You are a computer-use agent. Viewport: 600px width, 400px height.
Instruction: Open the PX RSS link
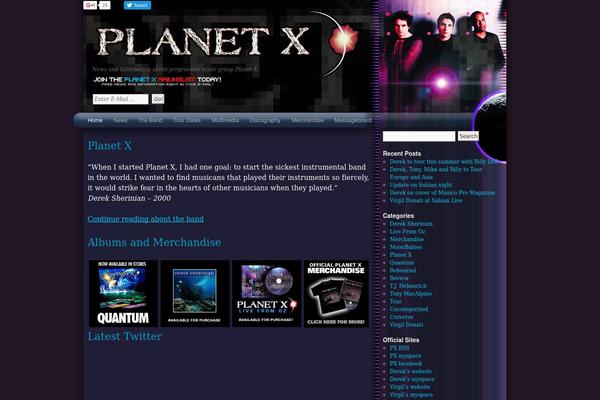click(399, 348)
